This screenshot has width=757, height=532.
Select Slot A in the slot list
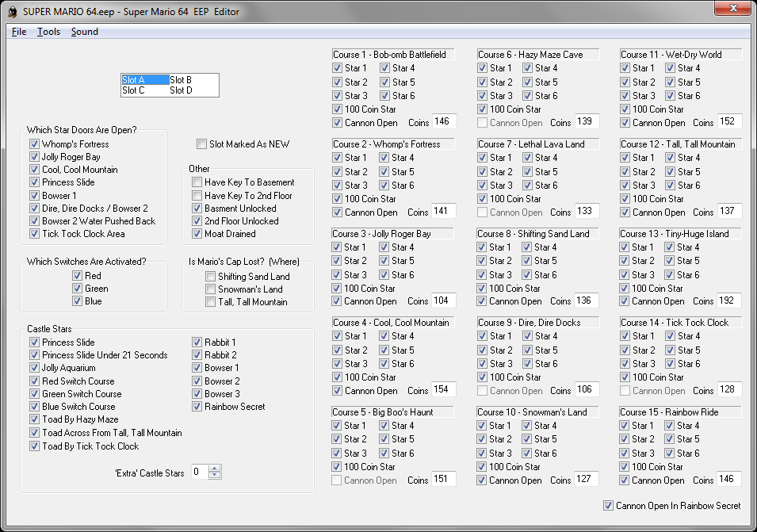145,80
